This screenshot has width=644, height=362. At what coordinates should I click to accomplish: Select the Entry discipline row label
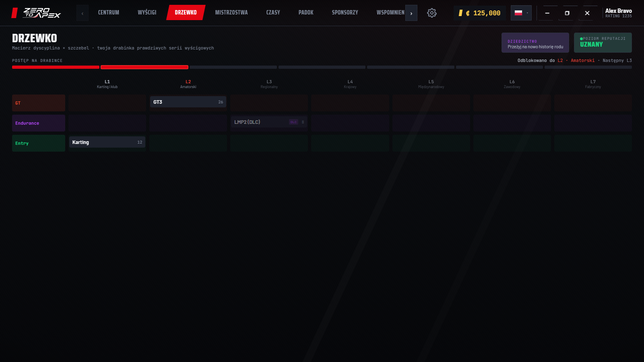[x=39, y=143]
